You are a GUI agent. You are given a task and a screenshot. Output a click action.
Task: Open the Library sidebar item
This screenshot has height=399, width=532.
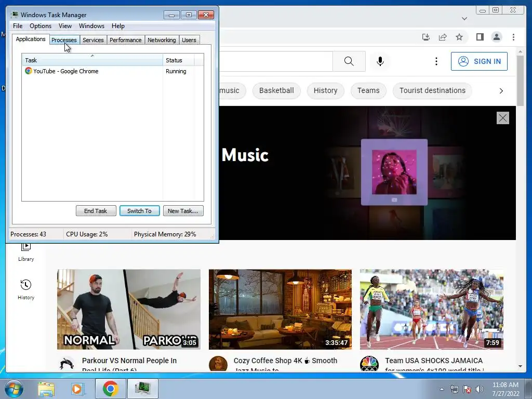pyautogui.click(x=26, y=252)
